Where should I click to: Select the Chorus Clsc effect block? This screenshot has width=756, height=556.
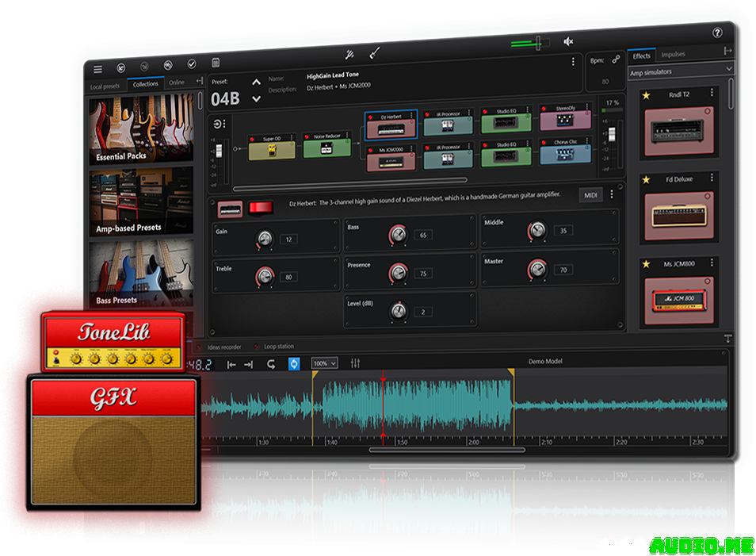pyautogui.click(x=565, y=151)
